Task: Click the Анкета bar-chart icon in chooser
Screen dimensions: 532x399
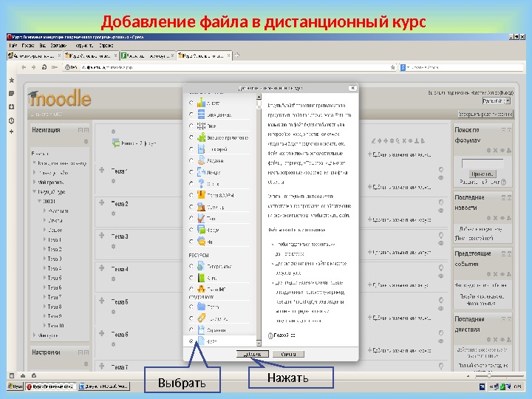Action: (x=201, y=103)
